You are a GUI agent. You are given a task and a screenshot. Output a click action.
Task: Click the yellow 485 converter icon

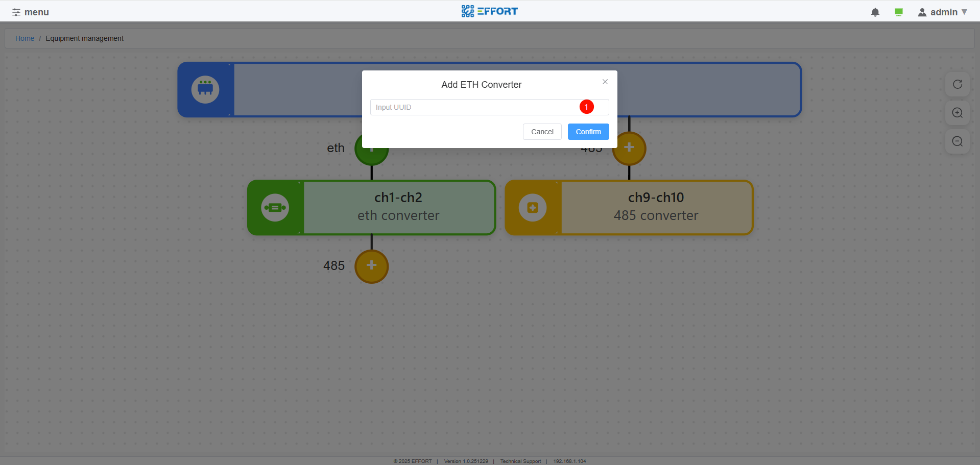click(x=533, y=208)
